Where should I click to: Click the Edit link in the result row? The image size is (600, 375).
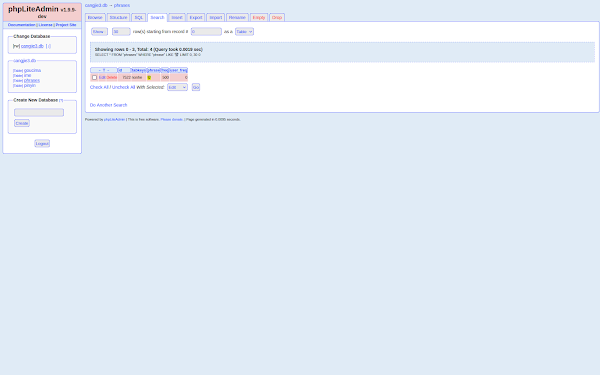pos(102,78)
